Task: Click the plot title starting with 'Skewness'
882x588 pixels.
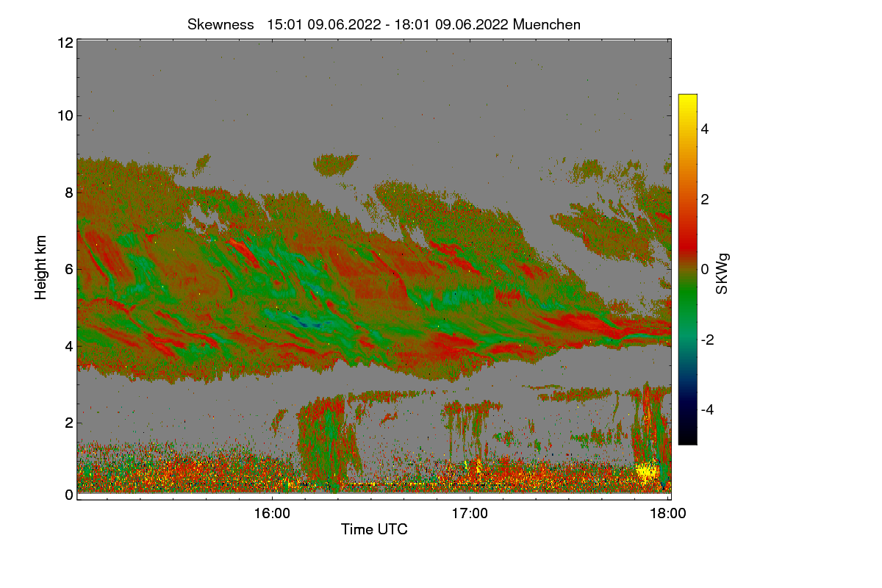Action: tap(384, 24)
